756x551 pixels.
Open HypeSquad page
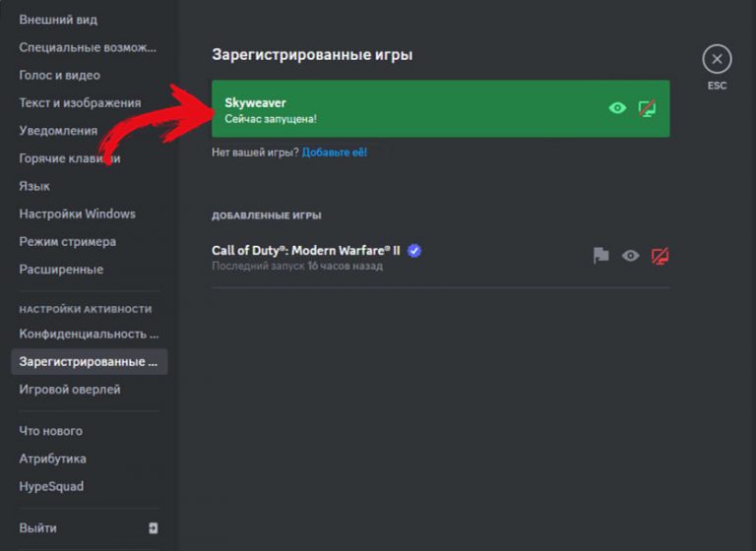pos(51,486)
